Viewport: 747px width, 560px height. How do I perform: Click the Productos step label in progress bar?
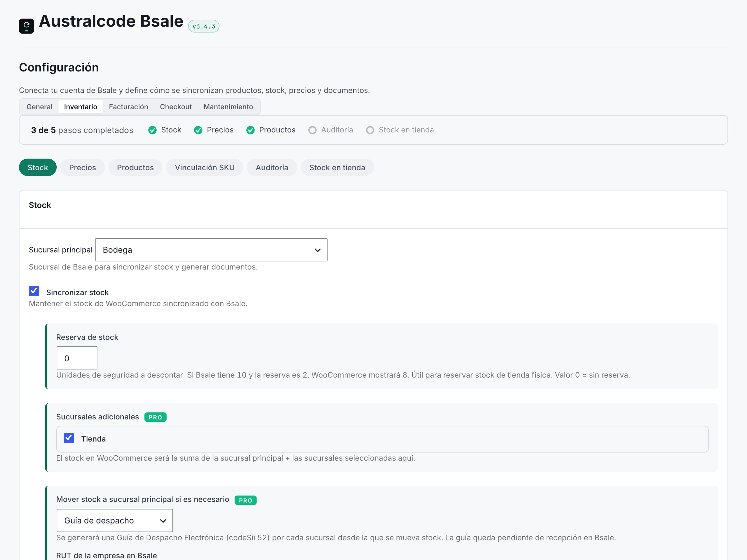click(277, 130)
